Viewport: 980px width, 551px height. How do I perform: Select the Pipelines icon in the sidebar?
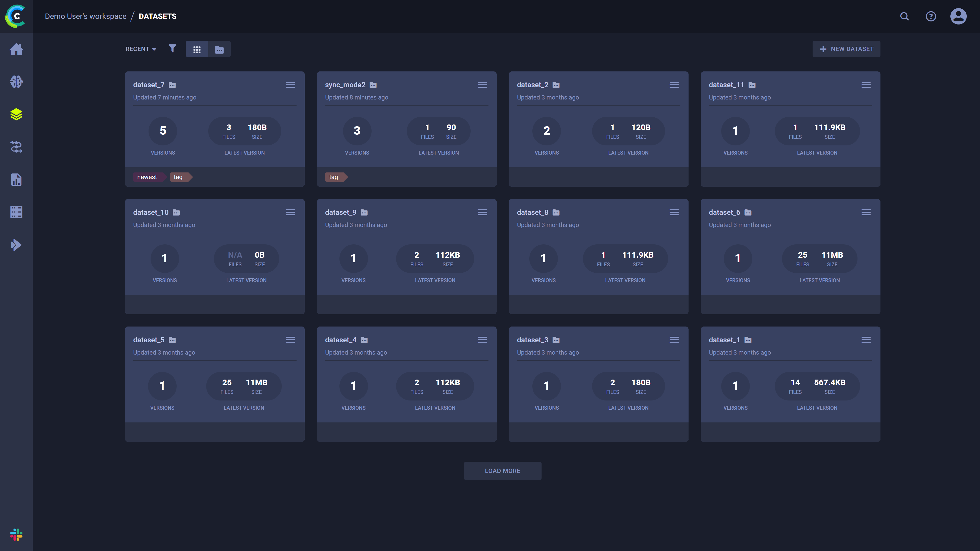pos(16,147)
